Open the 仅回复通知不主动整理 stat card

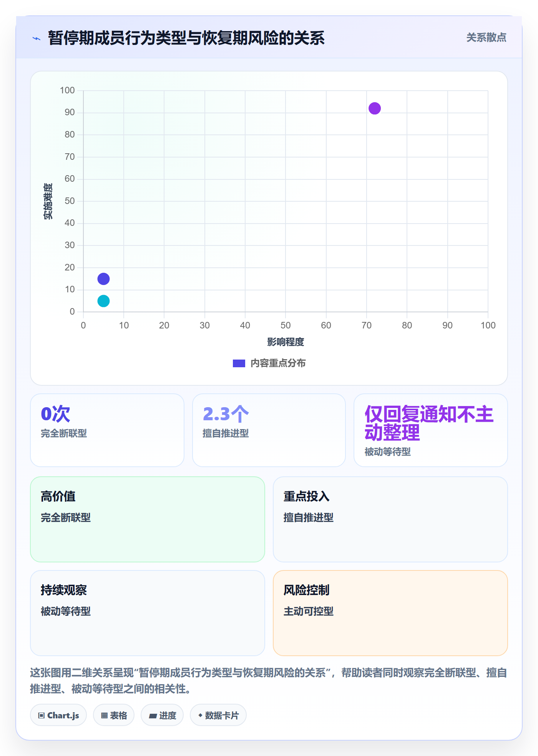pos(431,430)
